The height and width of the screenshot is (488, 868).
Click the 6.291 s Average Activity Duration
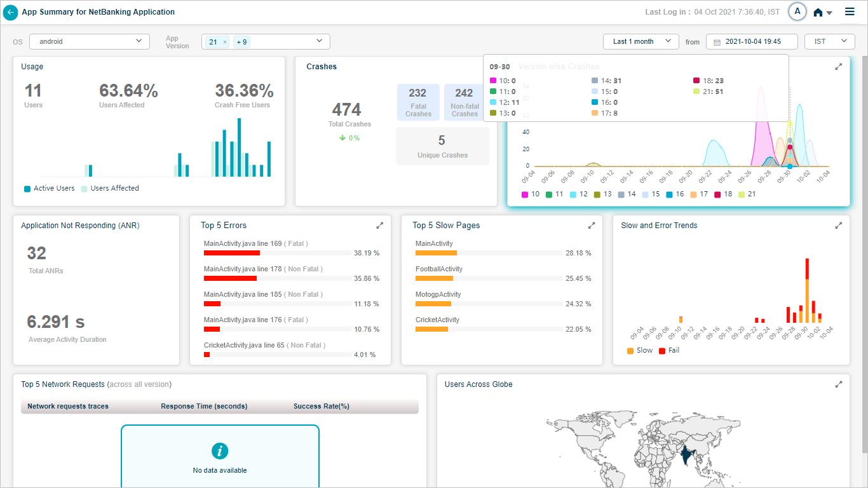[x=56, y=322]
